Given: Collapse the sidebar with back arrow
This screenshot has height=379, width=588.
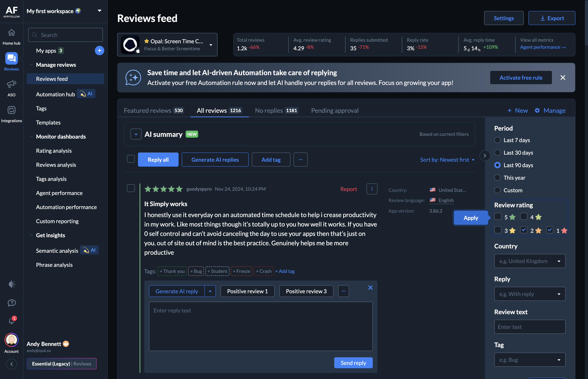Looking at the screenshot, I should click(x=12, y=364).
